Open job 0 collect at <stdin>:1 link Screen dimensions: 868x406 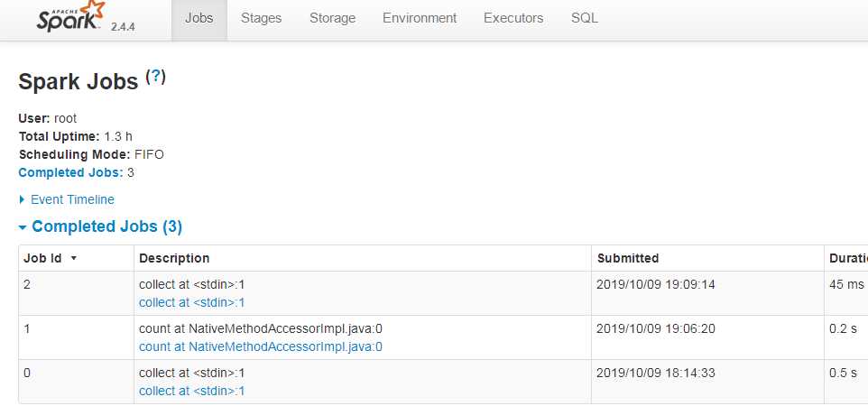point(191,391)
